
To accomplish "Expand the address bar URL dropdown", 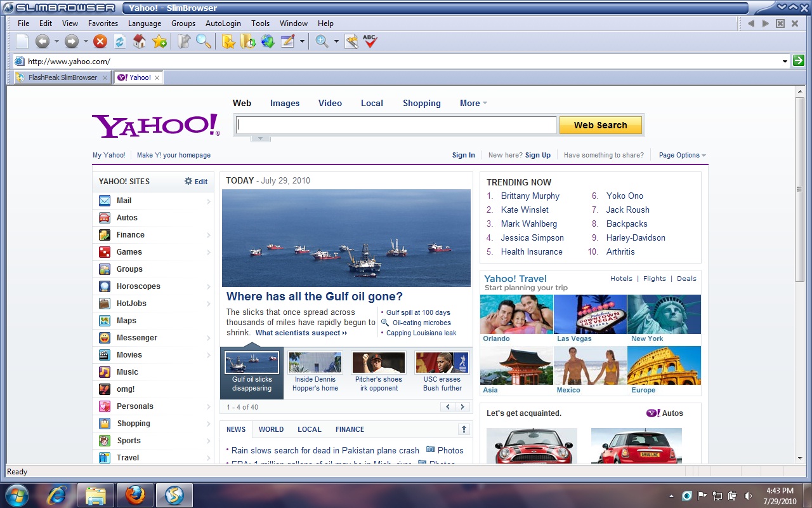I will click(785, 62).
